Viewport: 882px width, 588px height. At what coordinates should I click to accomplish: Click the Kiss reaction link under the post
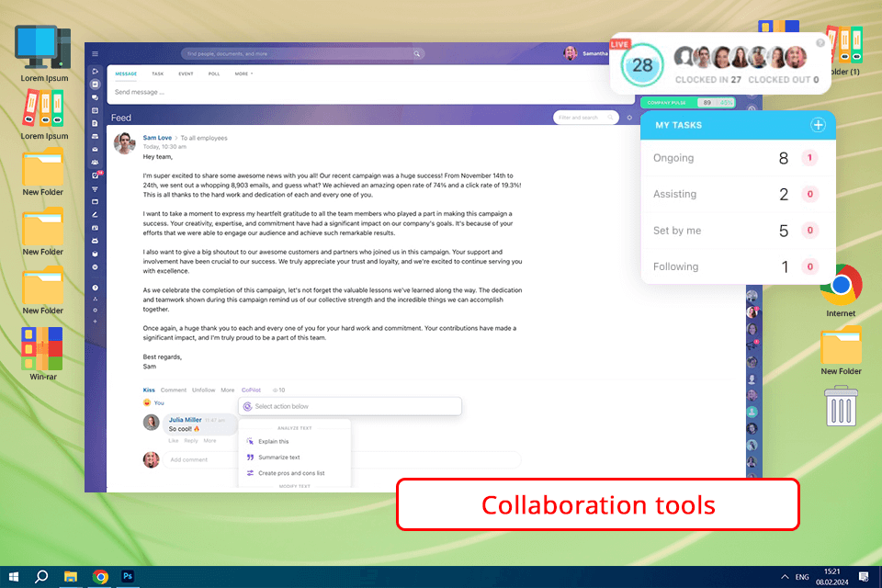pos(149,390)
